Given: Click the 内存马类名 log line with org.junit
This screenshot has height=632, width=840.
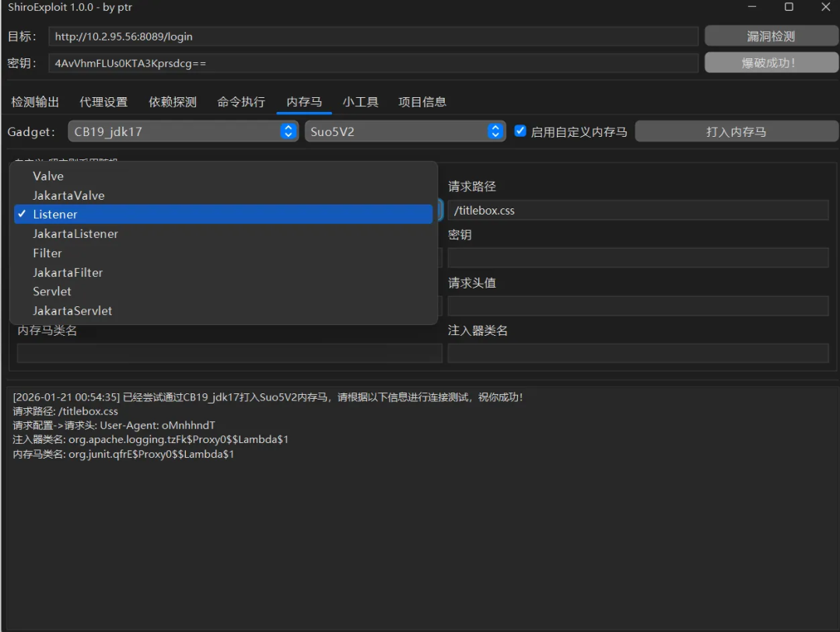Looking at the screenshot, I should [123, 454].
